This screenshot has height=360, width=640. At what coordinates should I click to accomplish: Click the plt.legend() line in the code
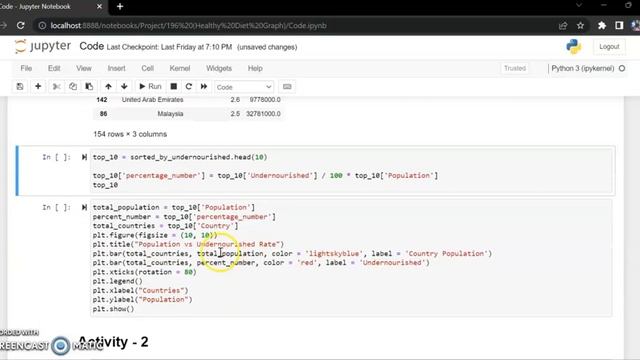[118, 281]
